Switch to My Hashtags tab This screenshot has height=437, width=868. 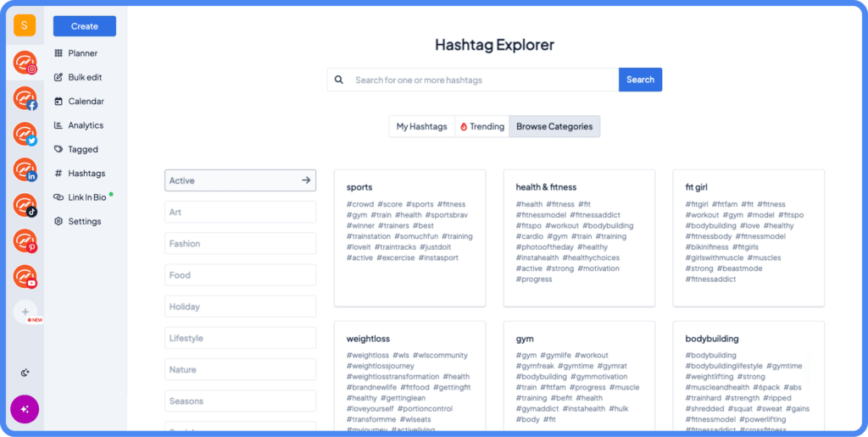pos(422,127)
